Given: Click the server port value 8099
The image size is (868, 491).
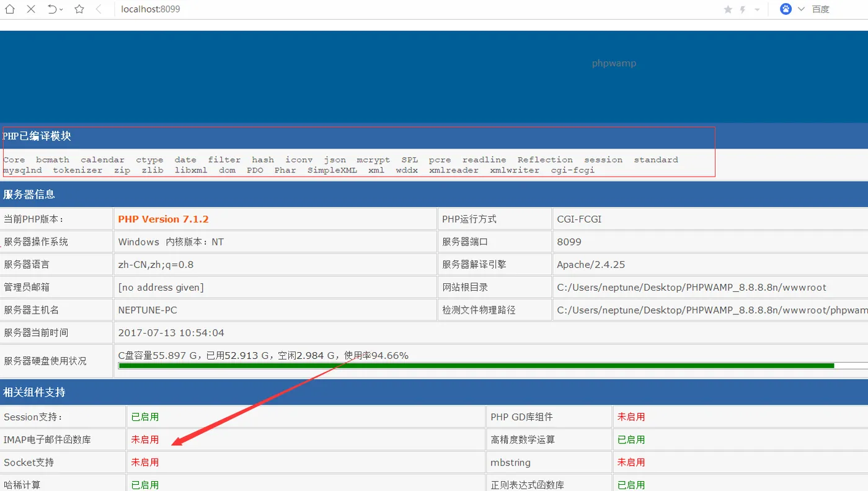Looking at the screenshot, I should 569,242.
